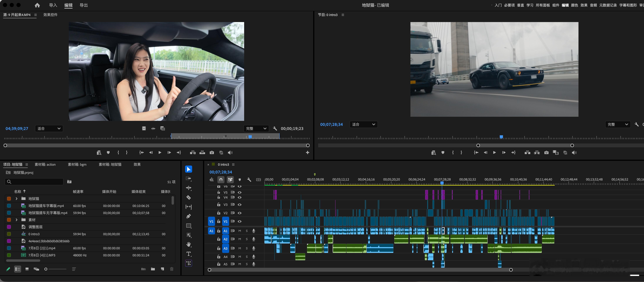Switch Project panel to icon view
This screenshot has width=644, height=282.
pyautogui.click(x=27, y=269)
